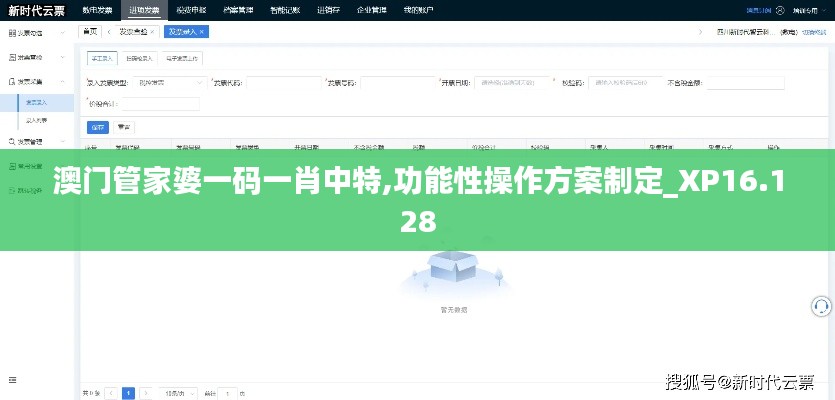Expand the first sidebar group chevron
Viewport: 835px width, 400px height.
coord(63,33)
